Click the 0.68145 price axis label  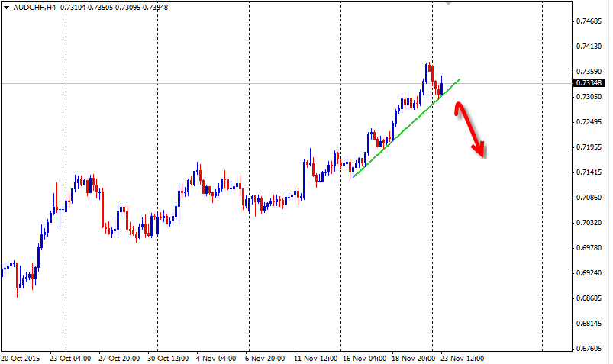pos(589,324)
